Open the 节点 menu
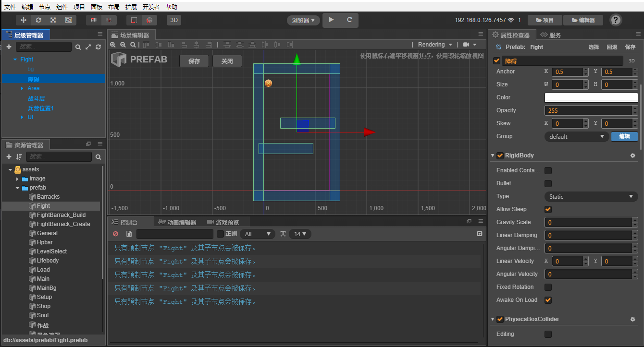Screen dimensions: 644x347 click(x=44, y=7)
